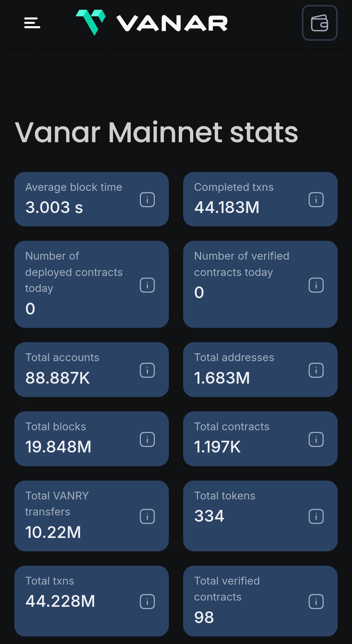
Task: Open info icon for verified contracts today
Action: [316, 285]
